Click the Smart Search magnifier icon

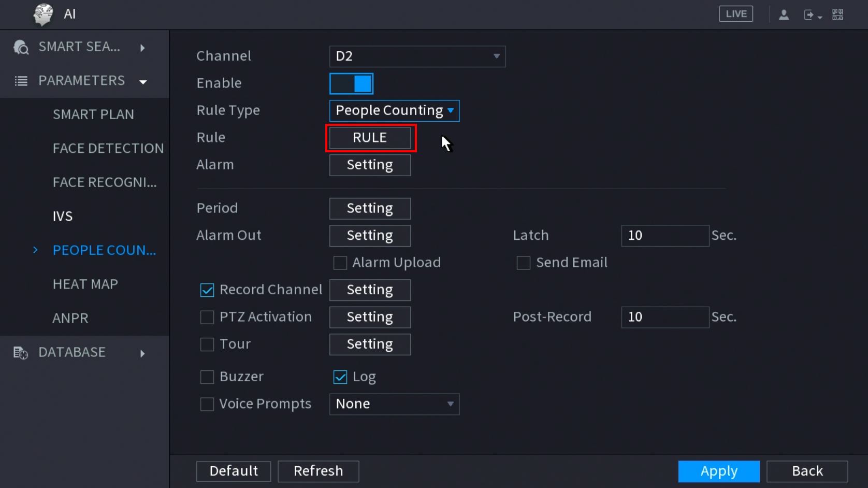click(x=21, y=47)
